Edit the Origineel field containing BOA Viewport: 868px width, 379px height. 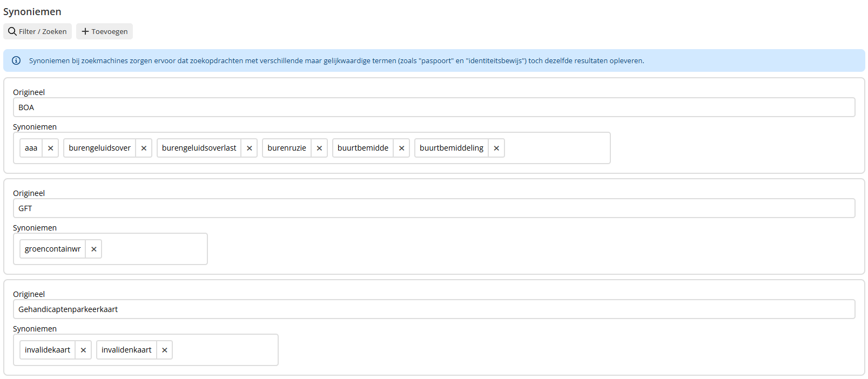tap(434, 107)
